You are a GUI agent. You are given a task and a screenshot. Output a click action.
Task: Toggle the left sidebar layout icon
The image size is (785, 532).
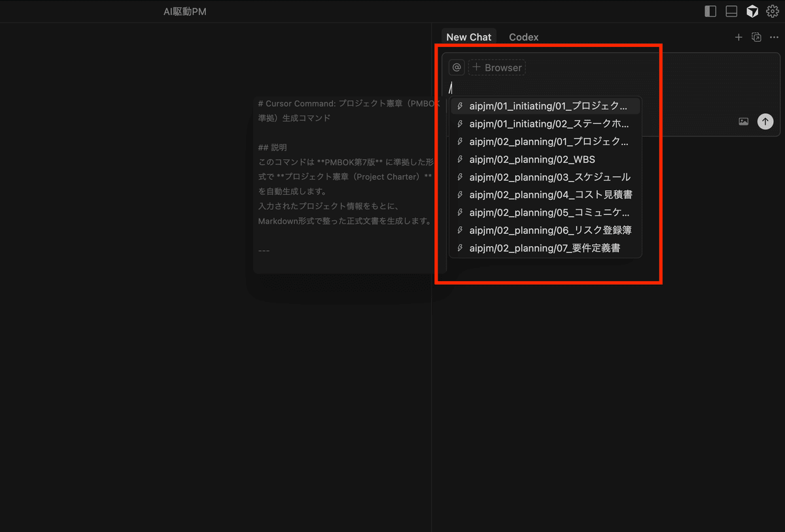click(710, 11)
